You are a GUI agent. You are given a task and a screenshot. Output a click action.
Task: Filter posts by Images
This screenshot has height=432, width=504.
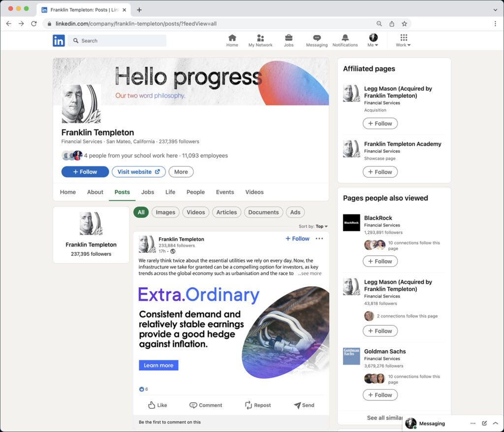pos(165,212)
